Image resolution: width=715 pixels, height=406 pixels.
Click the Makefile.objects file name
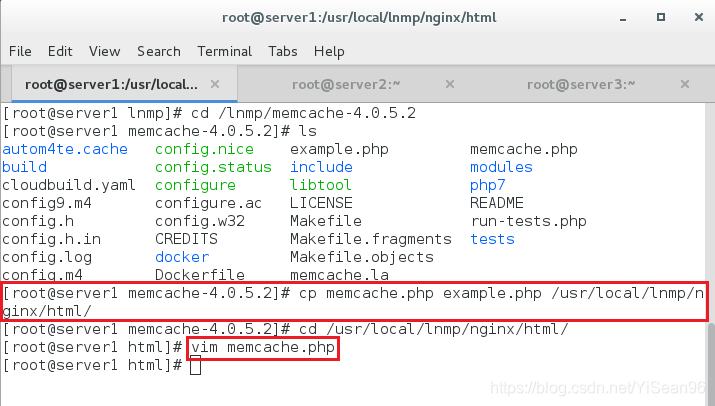point(362,257)
